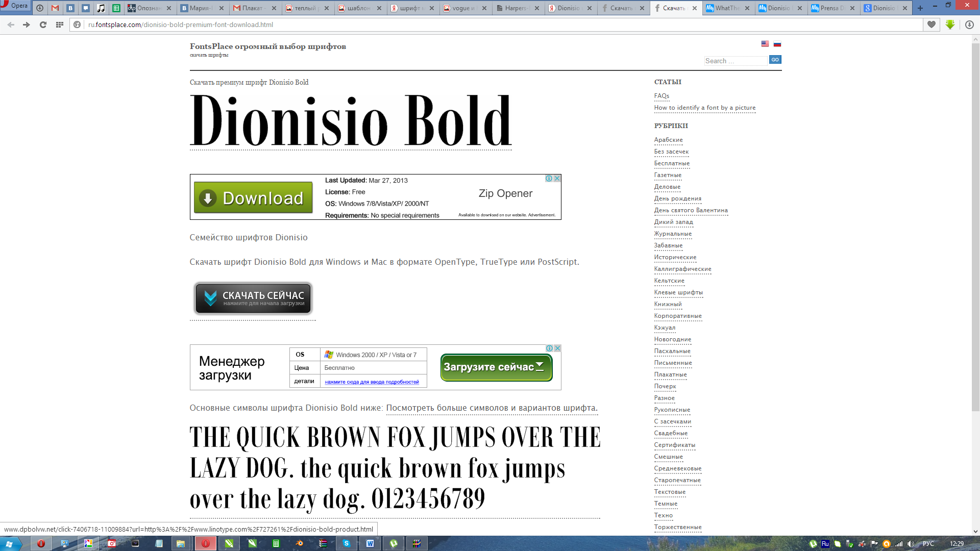Click the site Search input field

tap(736, 61)
